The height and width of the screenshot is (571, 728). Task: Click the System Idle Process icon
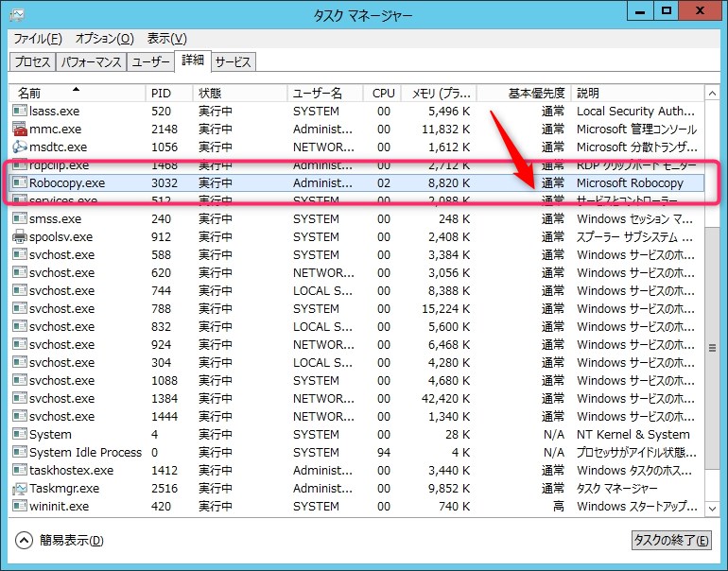pyautogui.click(x=20, y=452)
